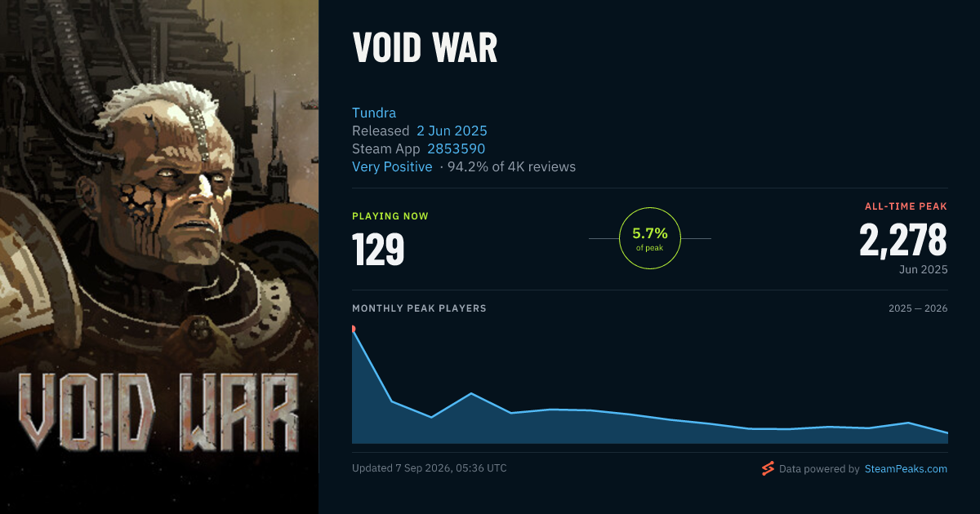Click the VOID WAR title heading

(x=425, y=48)
